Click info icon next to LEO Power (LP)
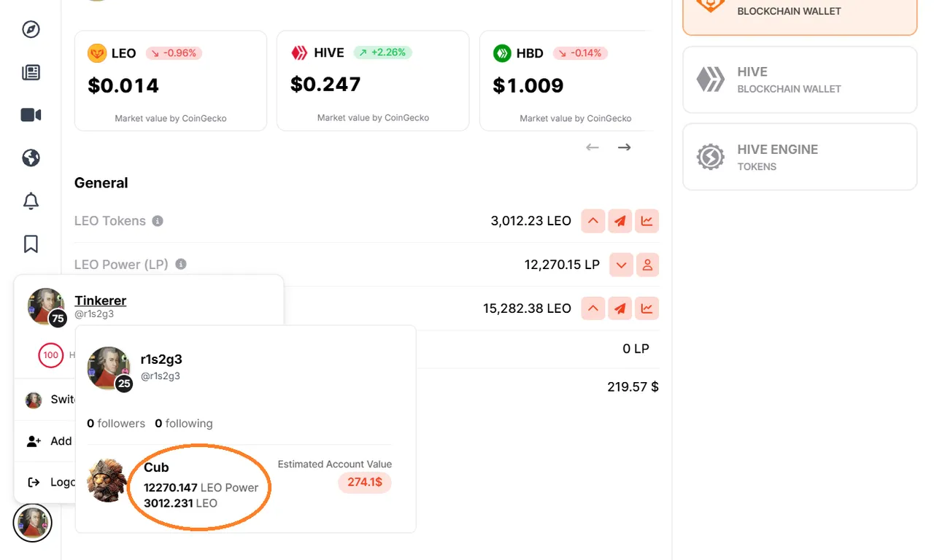Image resolution: width=934 pixels, height=560 pixels. (181, 264)
